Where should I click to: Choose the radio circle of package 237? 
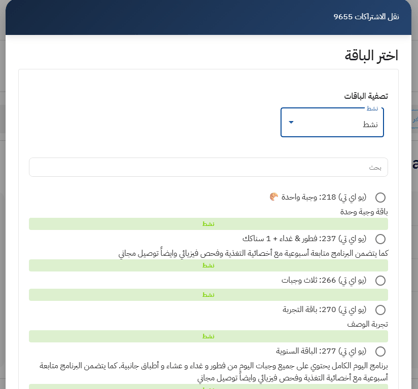click(x=380, y=239)
